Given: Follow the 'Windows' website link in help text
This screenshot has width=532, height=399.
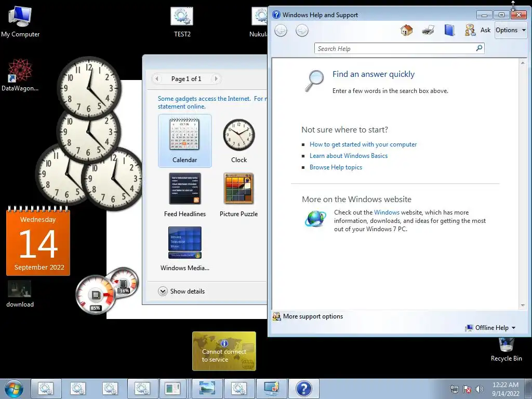Looking at the screenshot, I should [x=387, y=212].
